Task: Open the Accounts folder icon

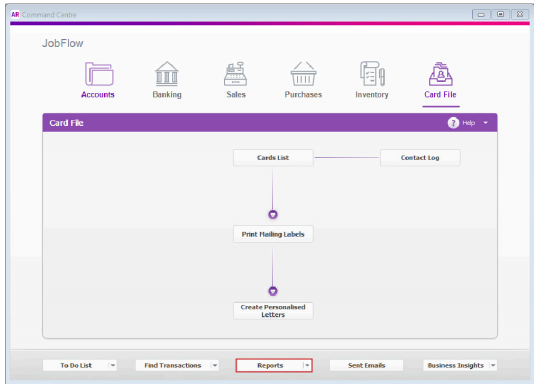Action: pos(99,74)
